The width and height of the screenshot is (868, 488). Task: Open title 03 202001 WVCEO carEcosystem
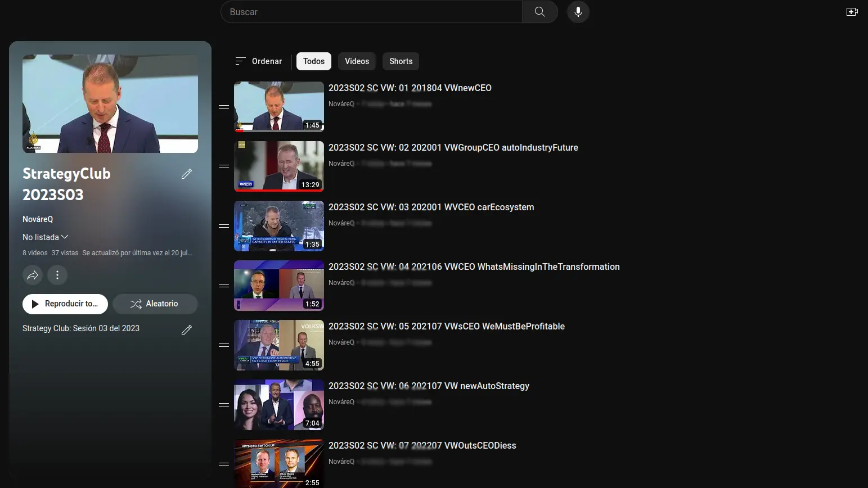click(x=431, y=207)
